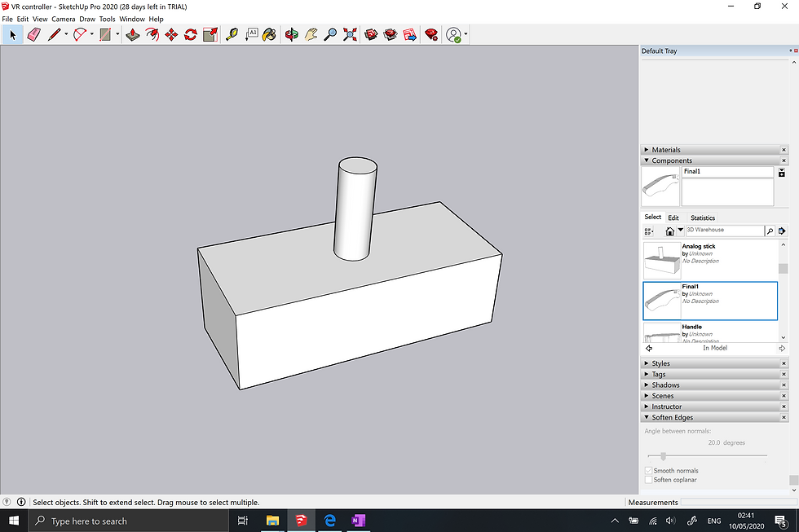Open the Arc tool dropdown arrow

[x=91, y=34]
